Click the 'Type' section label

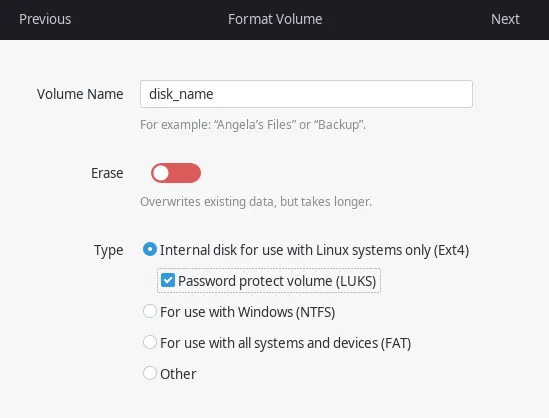[x=109, y=251]
